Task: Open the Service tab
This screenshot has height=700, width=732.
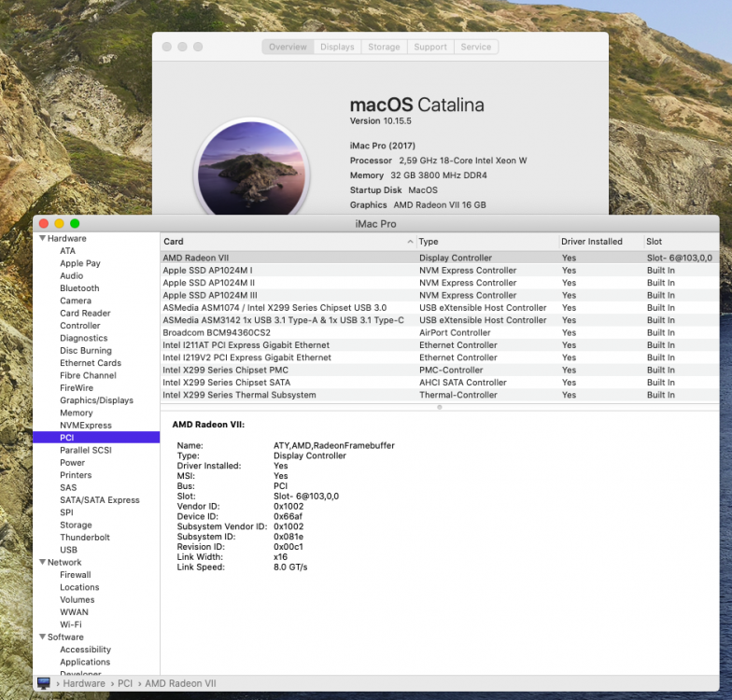Action: tap(476, 47)
